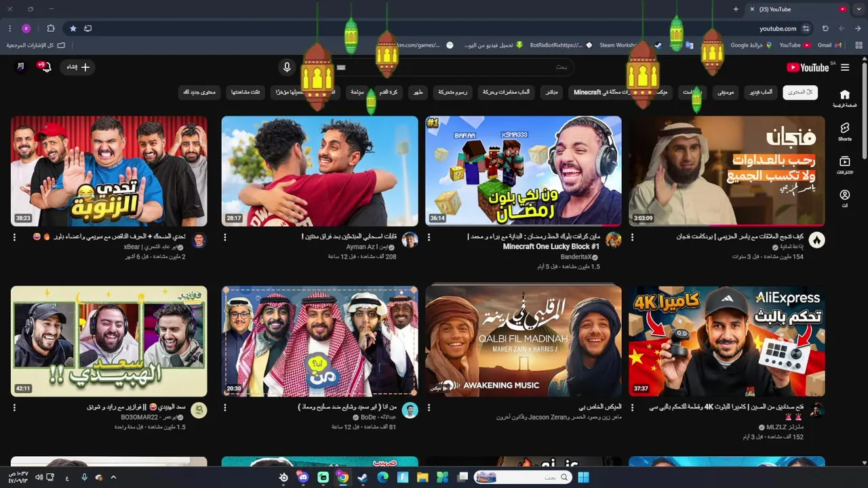Open the xBear channel avatar

point(199,240)
